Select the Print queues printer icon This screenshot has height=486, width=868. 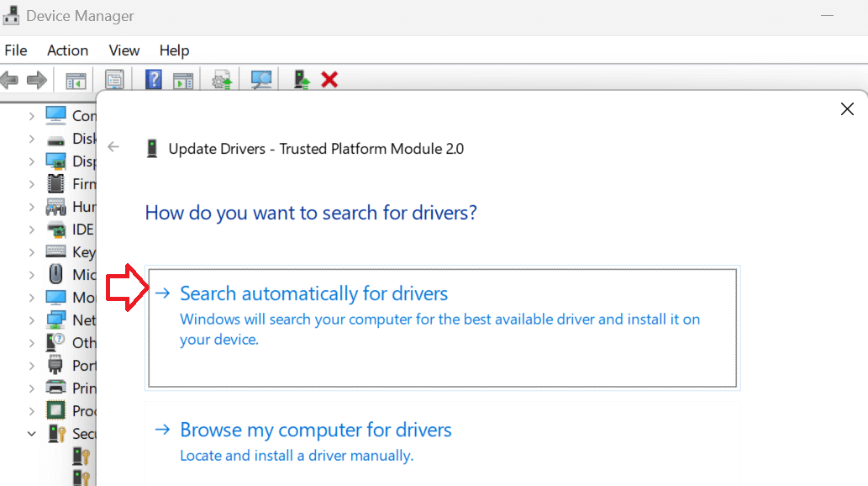click(x=56, y=388)
